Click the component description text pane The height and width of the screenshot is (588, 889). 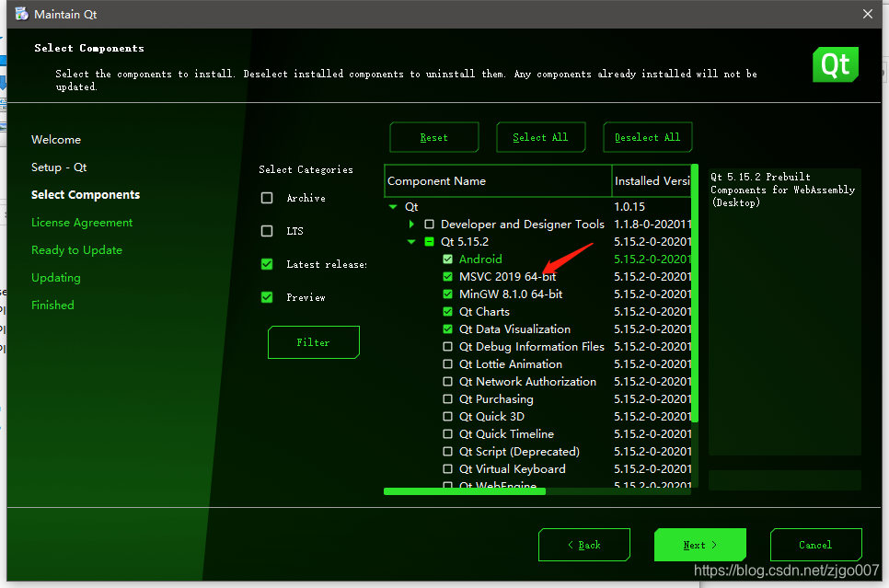click(785, 312)
